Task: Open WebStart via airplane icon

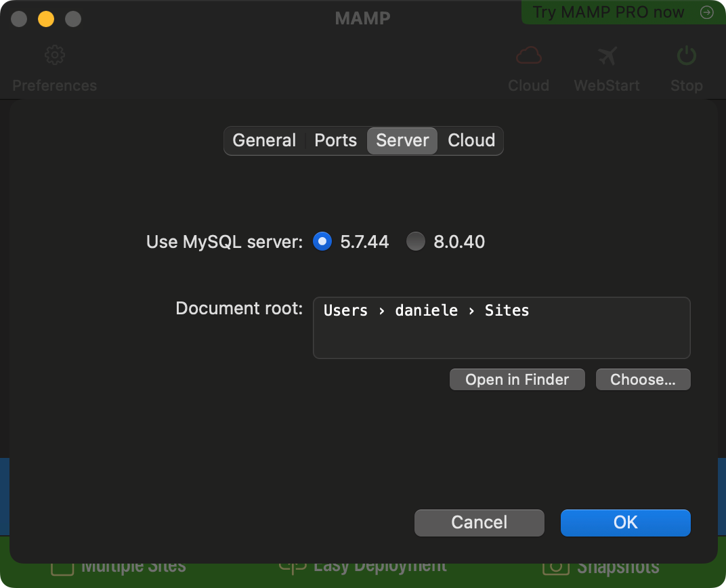Action: click(x=607, y=56)
